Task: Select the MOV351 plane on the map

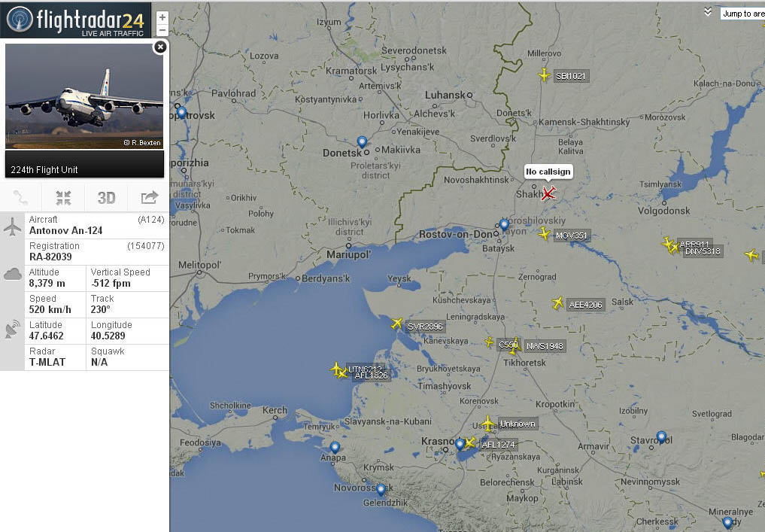Action: tap(545, 234)
